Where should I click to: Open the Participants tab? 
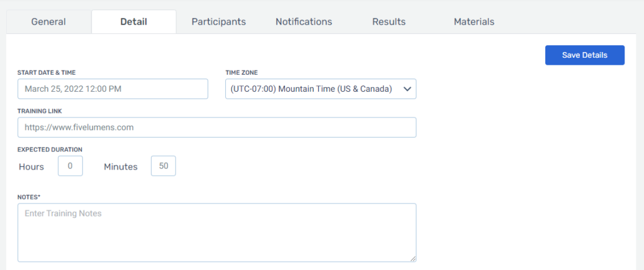click(218, 22)
